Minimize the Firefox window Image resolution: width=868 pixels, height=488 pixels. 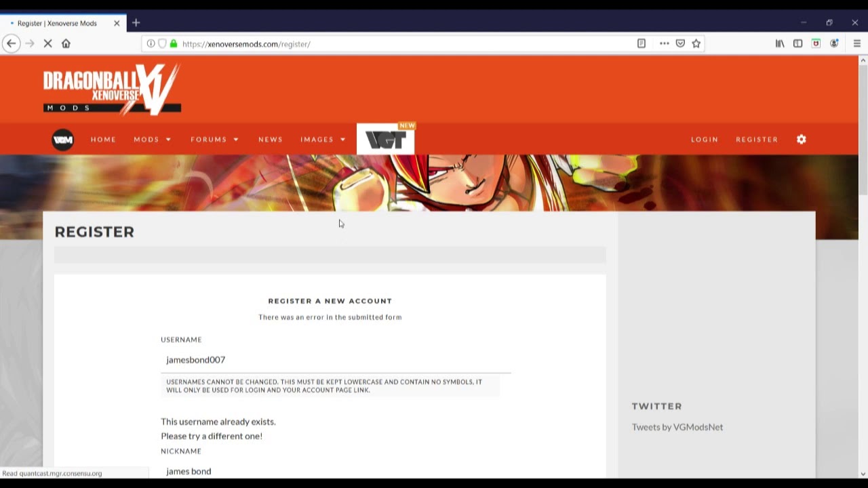pos(804,23)
